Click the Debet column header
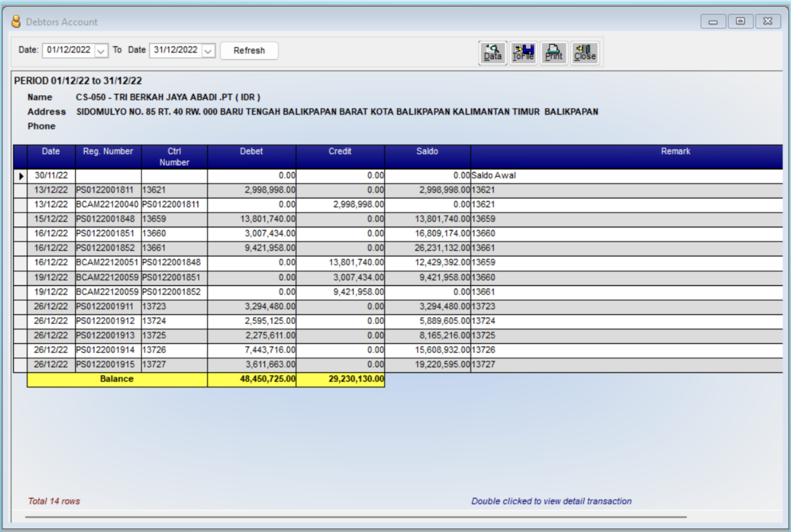 252,157
